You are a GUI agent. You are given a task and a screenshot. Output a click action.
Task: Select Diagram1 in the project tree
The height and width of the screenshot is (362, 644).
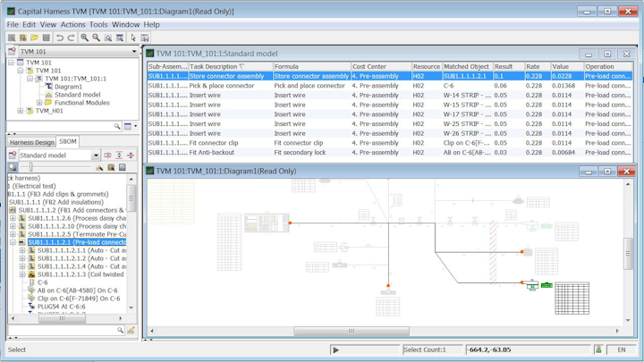coord(68,87)
